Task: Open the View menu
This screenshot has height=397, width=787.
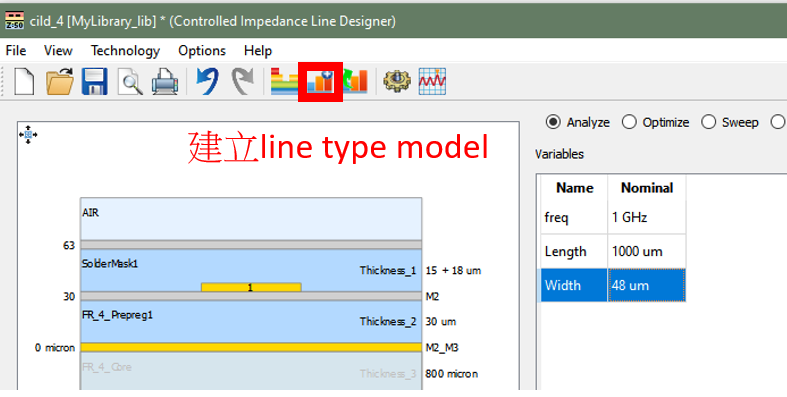Action: (x=58, y=51)
